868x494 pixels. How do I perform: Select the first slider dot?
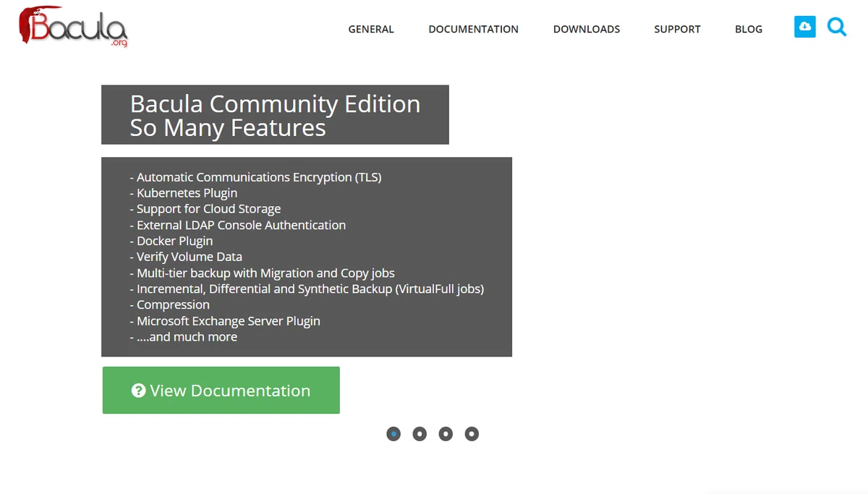[x=393, y=434]
